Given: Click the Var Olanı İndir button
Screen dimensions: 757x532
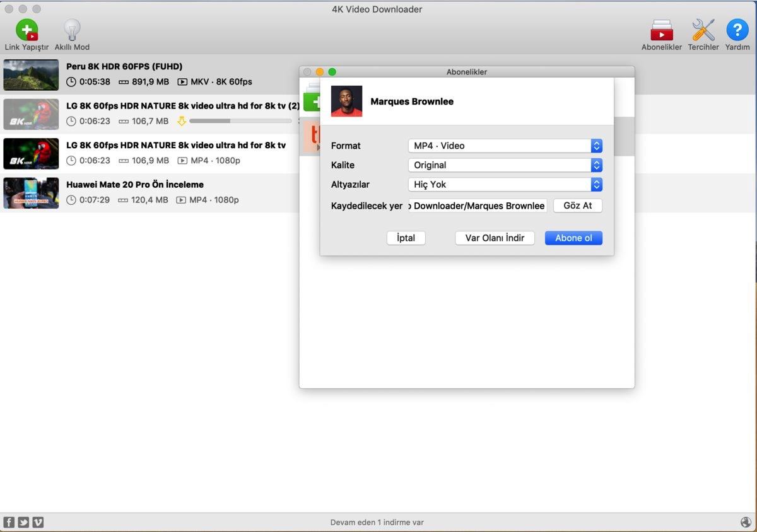Looking at the screenshot, I should [x=495, y=238].
